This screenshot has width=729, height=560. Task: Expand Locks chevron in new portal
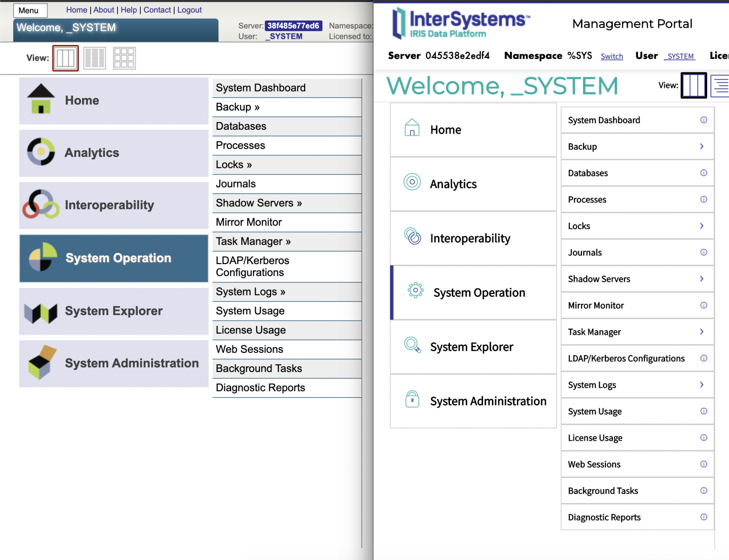(x=701, y=226)
